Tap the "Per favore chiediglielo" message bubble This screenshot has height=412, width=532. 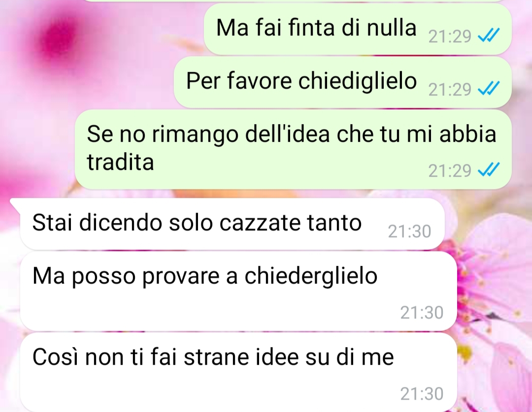(343, 82)
